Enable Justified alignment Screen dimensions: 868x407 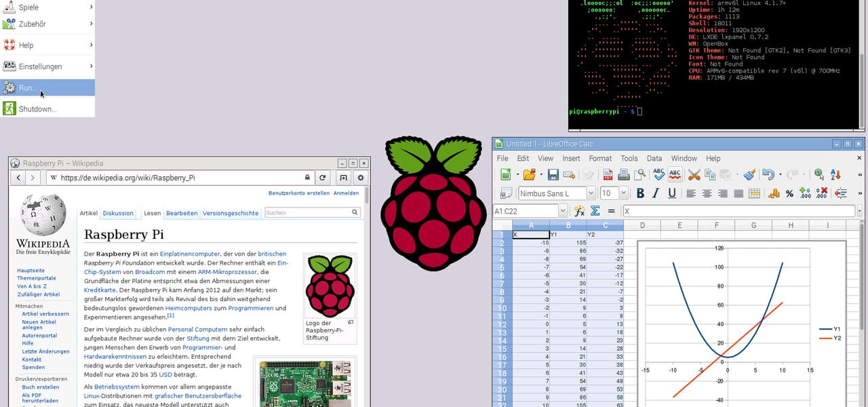click(738, 193)
